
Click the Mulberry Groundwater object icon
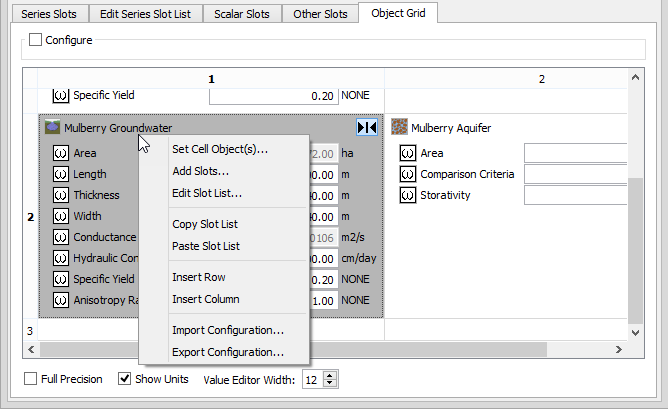click(x=52, y=128)
